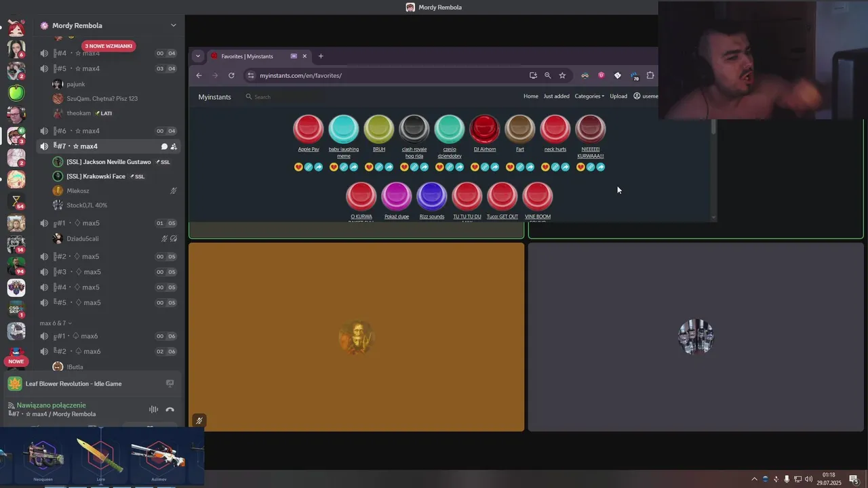Join voice channel #2 max6
Image resolution: width=868 pixels, height=488 pixels.
click(x=108, y=351)
